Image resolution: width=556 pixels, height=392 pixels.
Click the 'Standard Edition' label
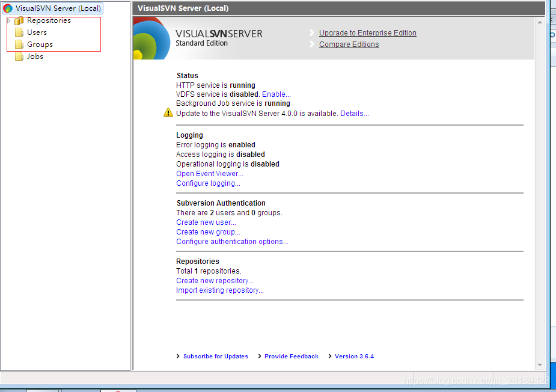[202, 43]
